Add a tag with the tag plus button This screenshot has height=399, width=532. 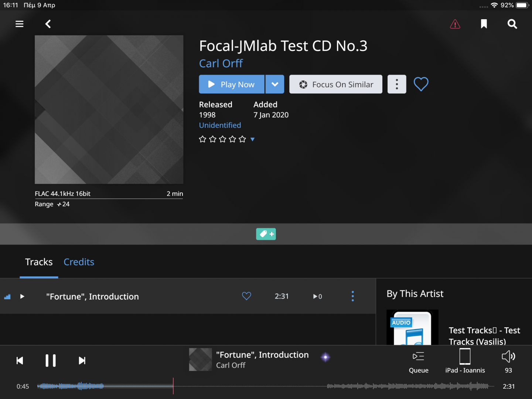click(266, 234)
